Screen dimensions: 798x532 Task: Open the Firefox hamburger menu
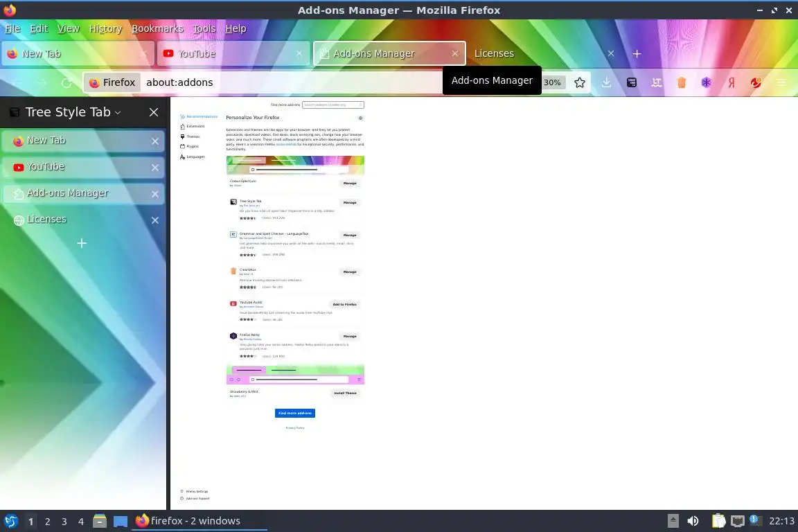pyautogui.click(x=781, y=82)
